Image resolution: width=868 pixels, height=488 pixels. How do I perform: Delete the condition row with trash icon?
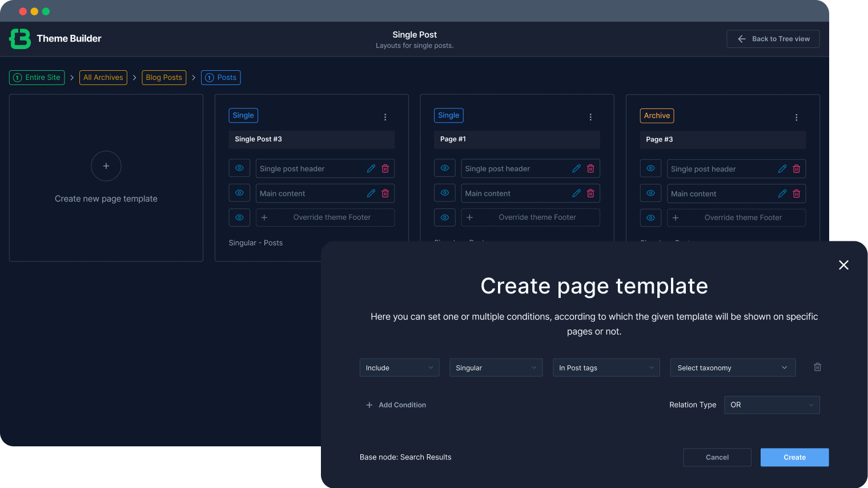click(x=818, y=367)
